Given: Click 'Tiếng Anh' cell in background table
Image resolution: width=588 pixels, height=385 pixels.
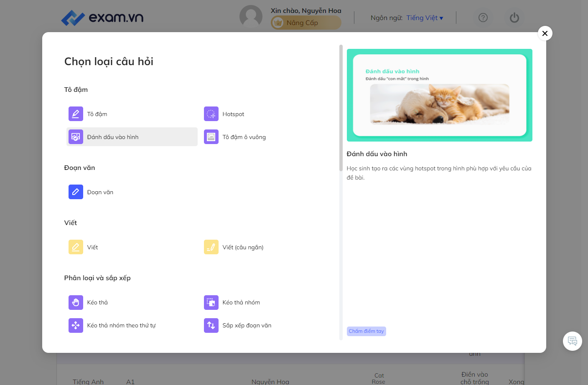Looking at the screenshot, I should (x=88, y=382).
